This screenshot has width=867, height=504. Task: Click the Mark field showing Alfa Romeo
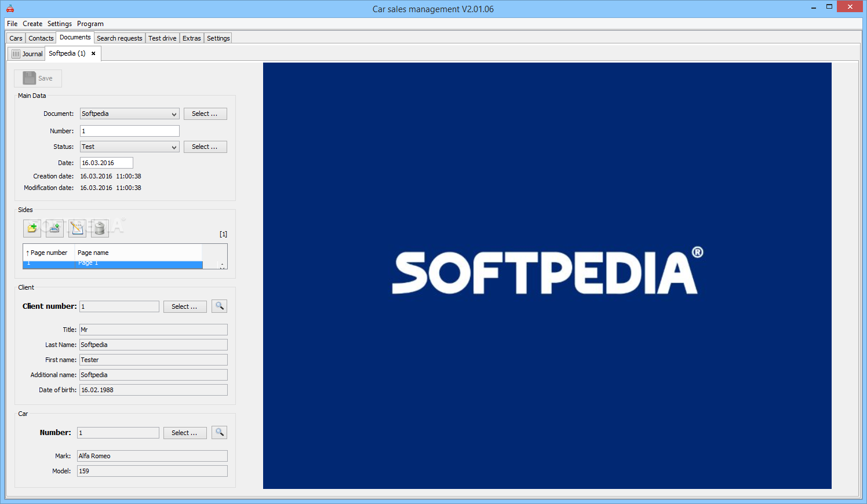point(152,456)
